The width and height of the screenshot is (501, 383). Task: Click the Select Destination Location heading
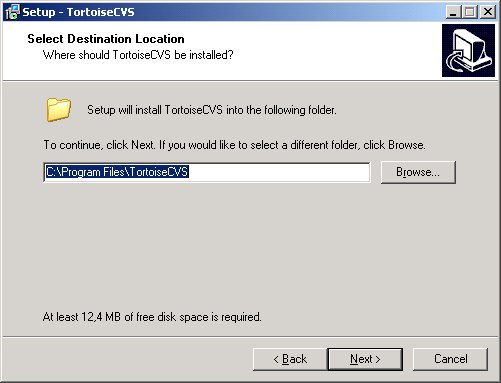click(x=106, y=39)
